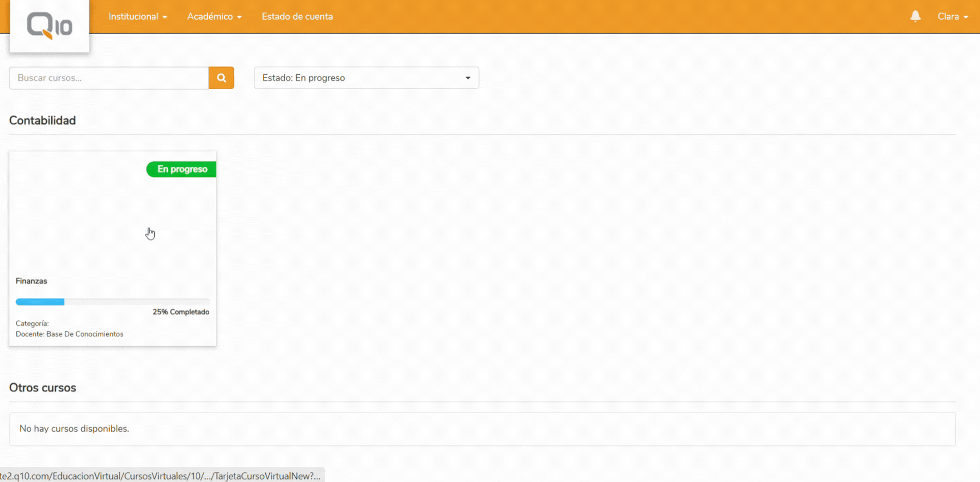Viewport: 980px width, 482px height.
Task: Go to Estado de cuenta
Action: (x=297, y=17)
